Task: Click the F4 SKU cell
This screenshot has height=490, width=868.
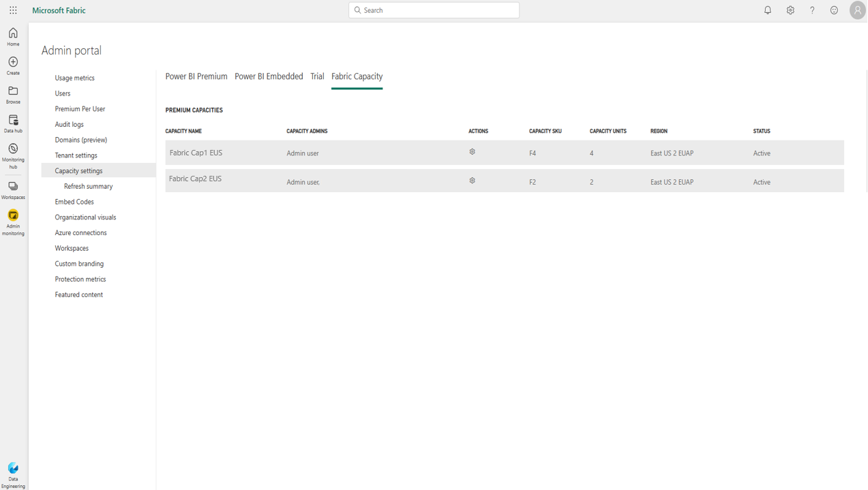Action: pyautogui.click(x=533, y=153)
